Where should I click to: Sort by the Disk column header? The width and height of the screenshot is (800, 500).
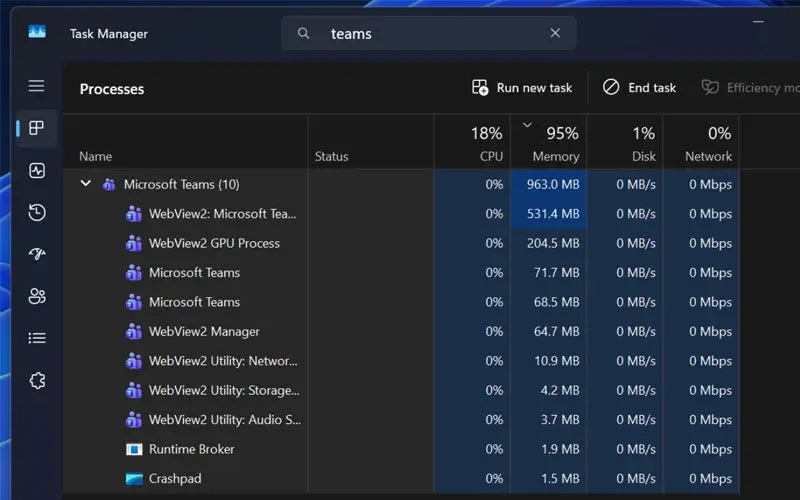click(x=625, y=143)
